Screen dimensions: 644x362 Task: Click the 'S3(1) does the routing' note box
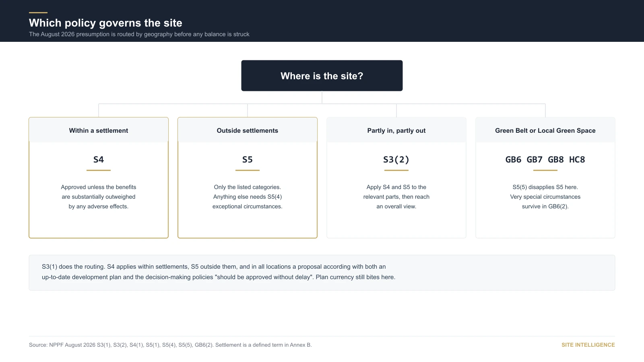[x=322, y=273]
